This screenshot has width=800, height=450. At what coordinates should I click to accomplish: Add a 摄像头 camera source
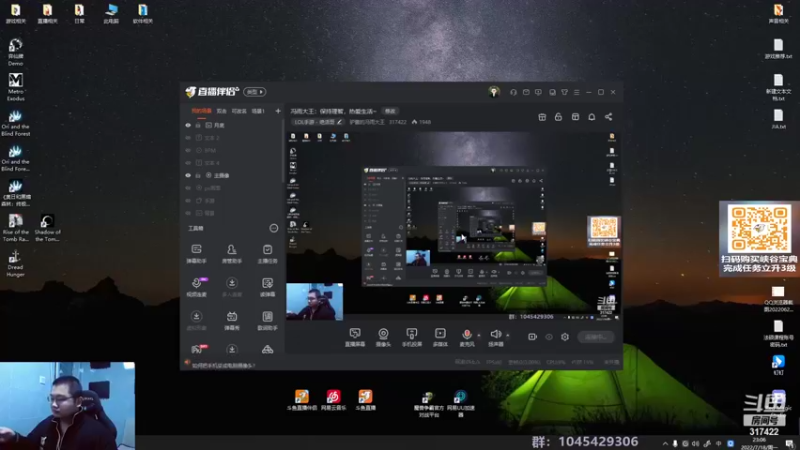tap(383, 337)
